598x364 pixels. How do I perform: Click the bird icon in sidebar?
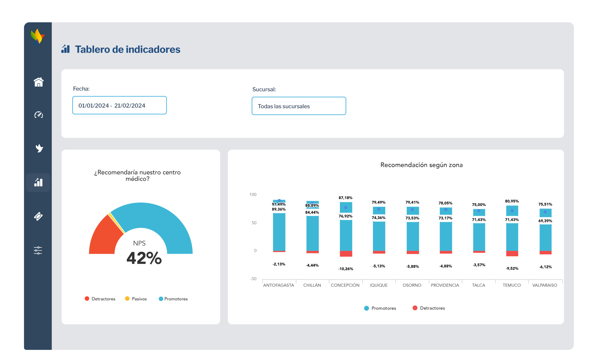(39, 148)
